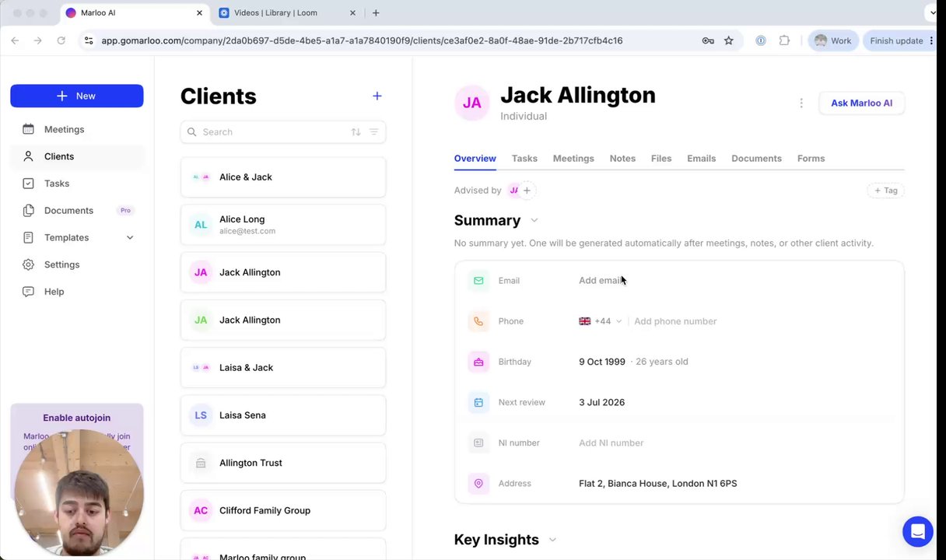This screenshot has height=560, width=946.
Task: Open the Laisa Sena client row
Action: pos(283,415)
